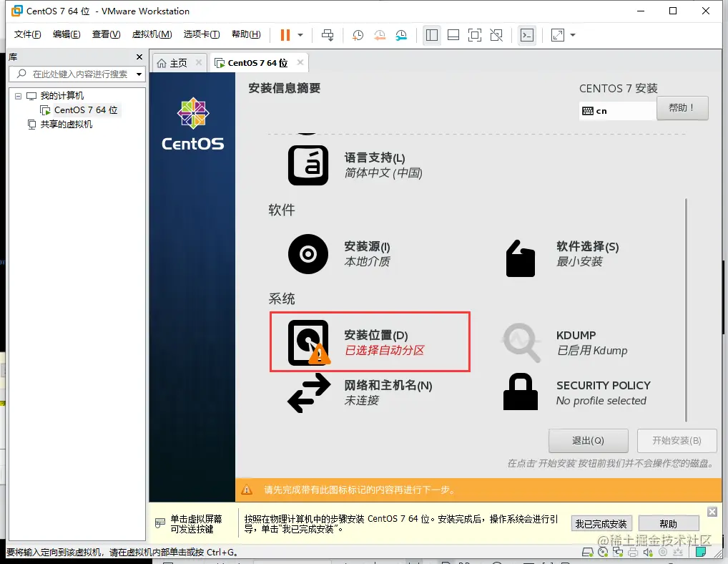Open 软件选择(S) package icon
728x564 pixels.
(x=521, y=258)
